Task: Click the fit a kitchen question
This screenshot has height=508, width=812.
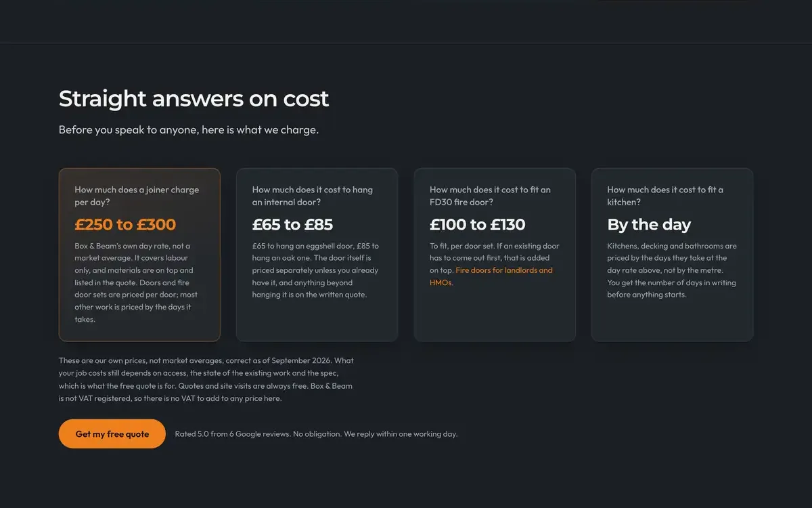Action: point(665,196)
